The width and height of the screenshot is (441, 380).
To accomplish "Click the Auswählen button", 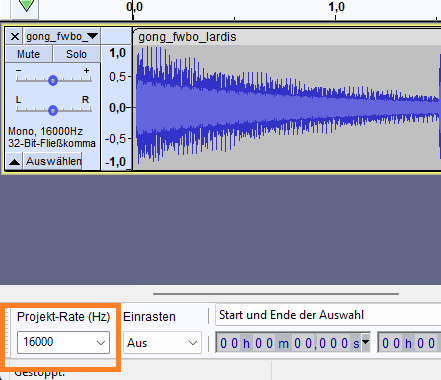I will [53, 161].
